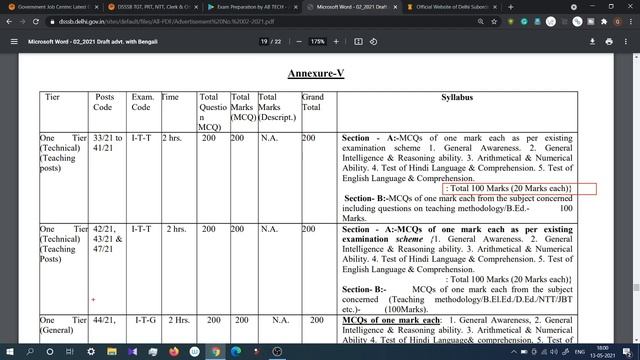Close the DSSSB TGT, PRT tab
The height and width of the screenshot is (360, 640).
(x=196, y=7)
